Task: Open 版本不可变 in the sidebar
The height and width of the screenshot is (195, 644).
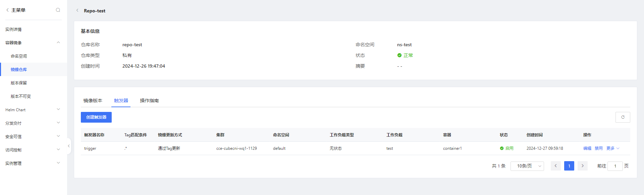Action: (x=21, y=96)
